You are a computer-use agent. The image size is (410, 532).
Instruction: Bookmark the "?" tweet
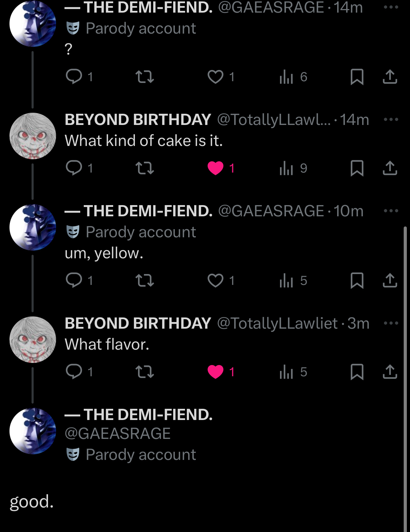tap(357, 77)
